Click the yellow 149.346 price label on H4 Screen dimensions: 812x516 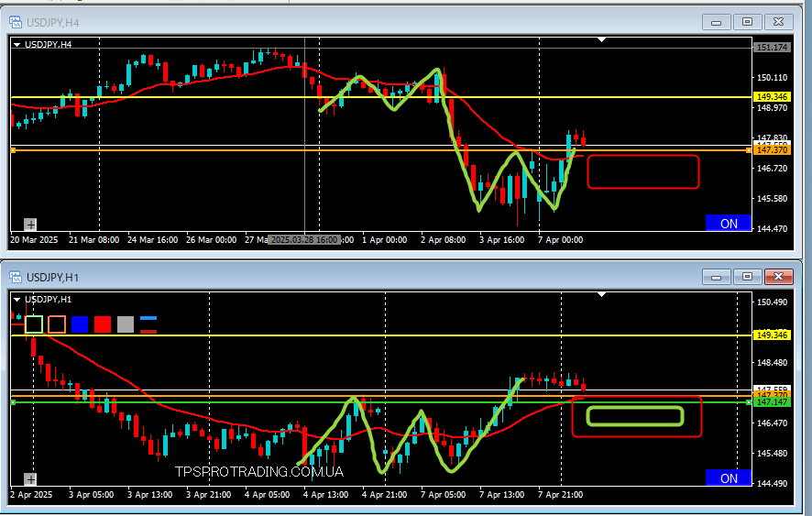tap(772, 96)
